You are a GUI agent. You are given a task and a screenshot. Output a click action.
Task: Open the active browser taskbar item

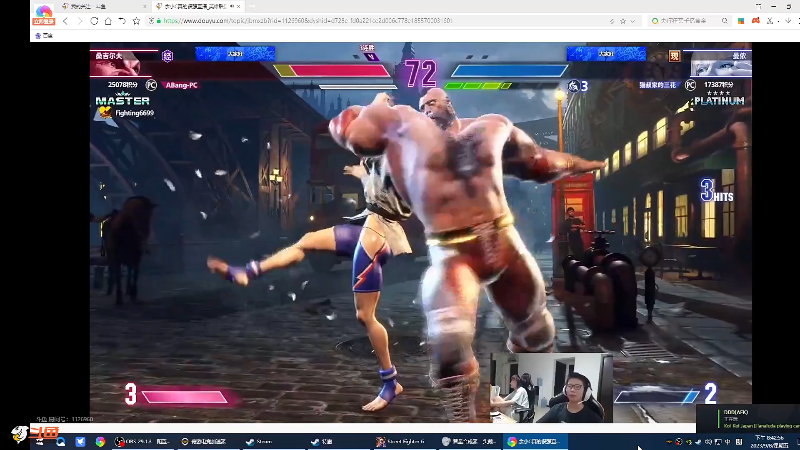[x=534, y=442]
